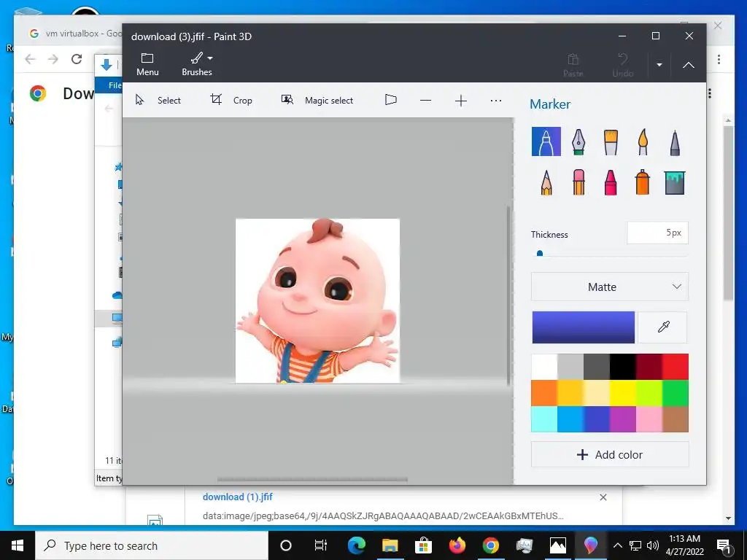Open Microsoft Store from taskbar
The width and height of the screenshot is (747, 560).
(423, 545)
